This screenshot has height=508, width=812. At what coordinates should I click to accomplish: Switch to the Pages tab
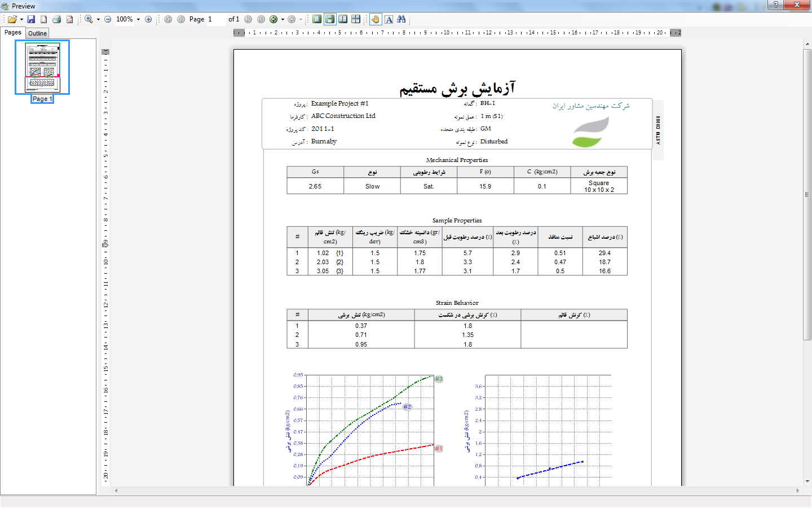[x=12, y=33]
